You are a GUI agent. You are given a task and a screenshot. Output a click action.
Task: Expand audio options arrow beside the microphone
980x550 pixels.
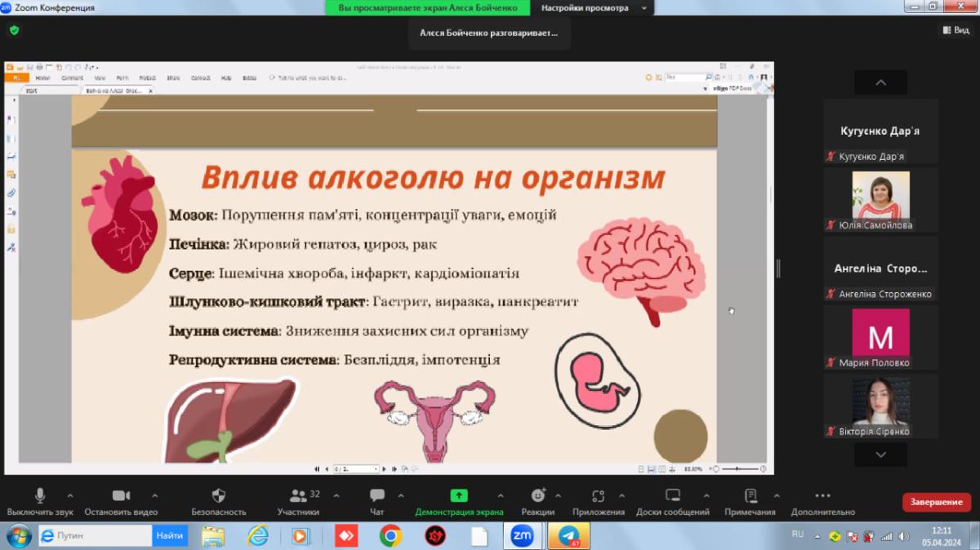(69, 495)
